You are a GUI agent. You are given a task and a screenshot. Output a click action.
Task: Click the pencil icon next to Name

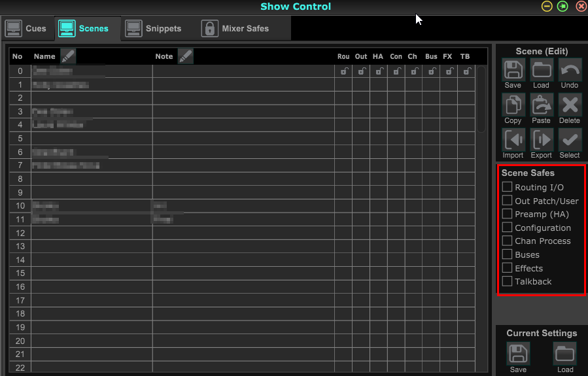tap(68, 56)
